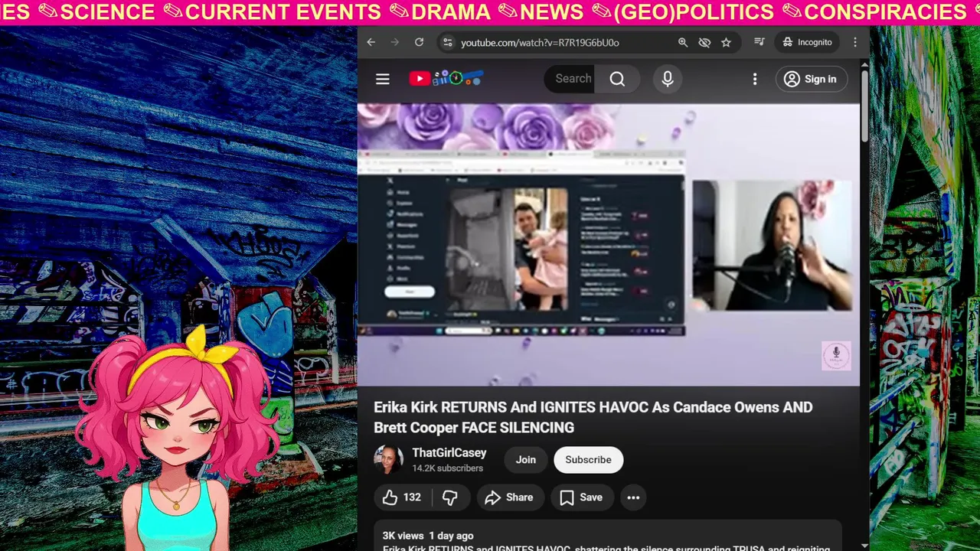
Task: Click the page vertical scrollbar thumb
Action: [864, 106]
